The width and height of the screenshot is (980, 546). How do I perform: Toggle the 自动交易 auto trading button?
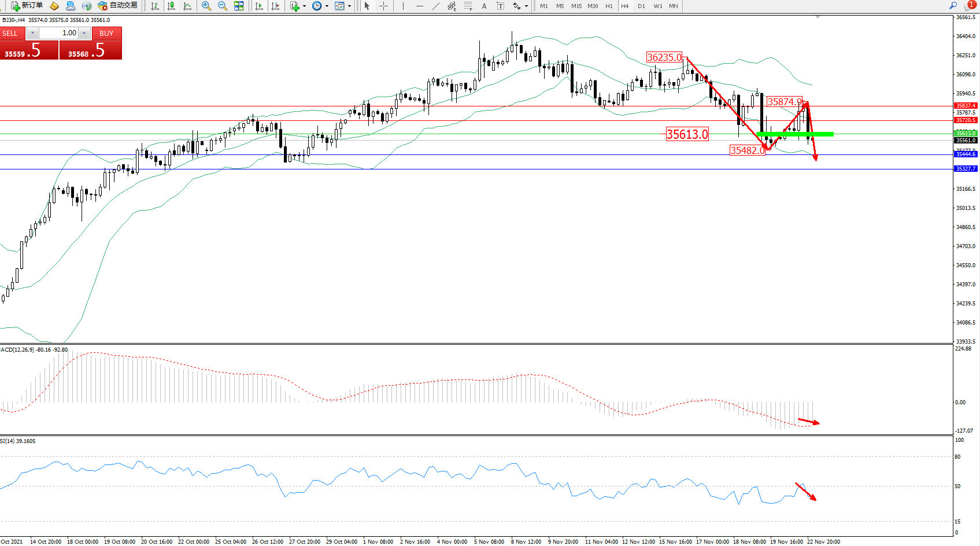118,6
